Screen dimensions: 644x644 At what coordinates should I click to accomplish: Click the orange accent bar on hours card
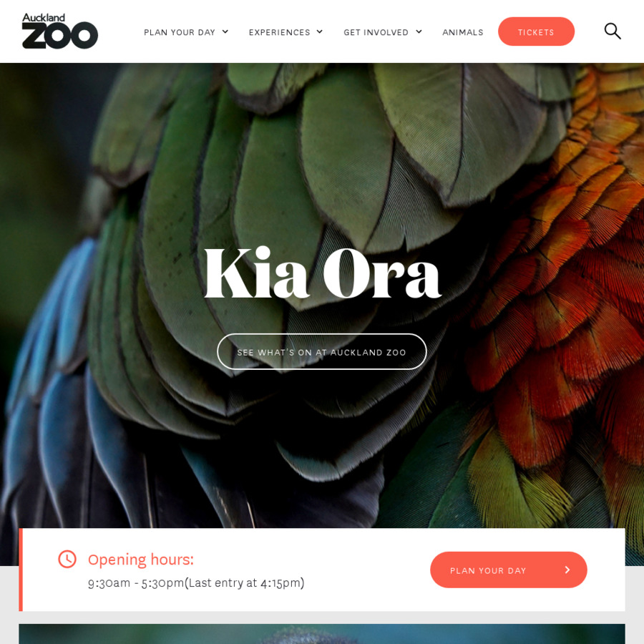click(x=21, y=570)
